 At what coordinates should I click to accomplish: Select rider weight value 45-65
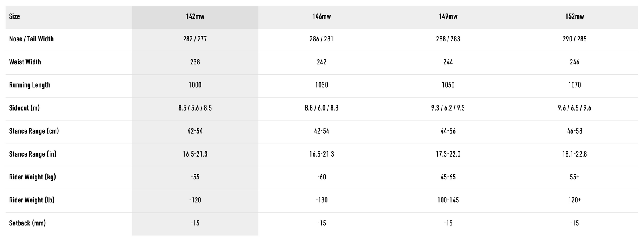448,177
